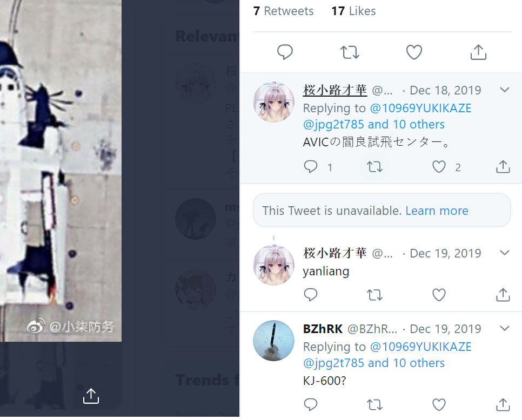The image size is (522, 420).
Task: Open BZhRK's missile profile picture
Action: [x=273, y=341]
